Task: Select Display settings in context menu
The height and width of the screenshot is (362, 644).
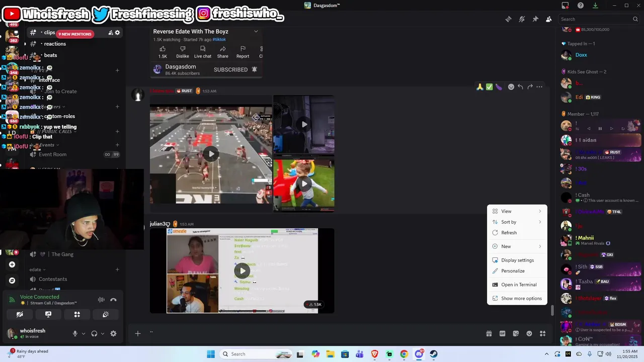Action: click(517, 260)
